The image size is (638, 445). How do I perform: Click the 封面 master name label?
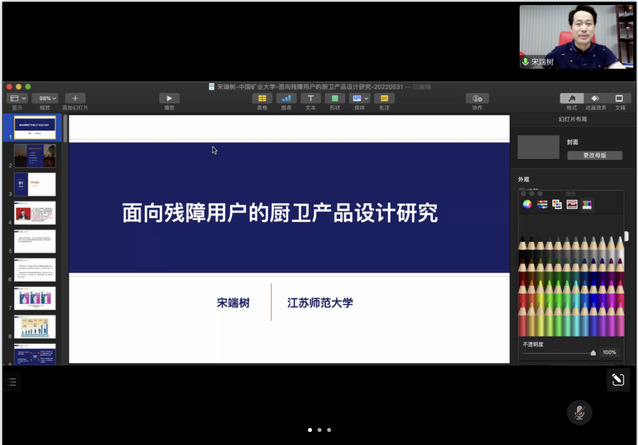(x=572, y=142)
